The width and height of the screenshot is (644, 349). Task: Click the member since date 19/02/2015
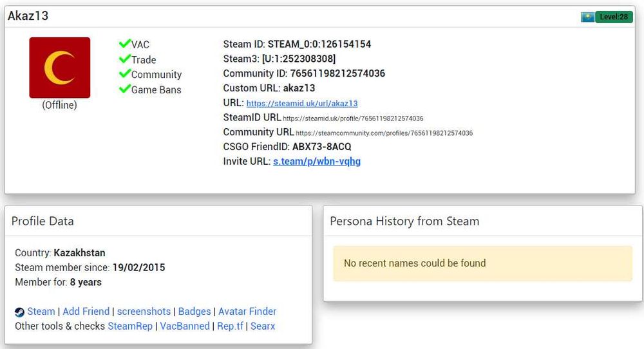(x=139, y=267)
